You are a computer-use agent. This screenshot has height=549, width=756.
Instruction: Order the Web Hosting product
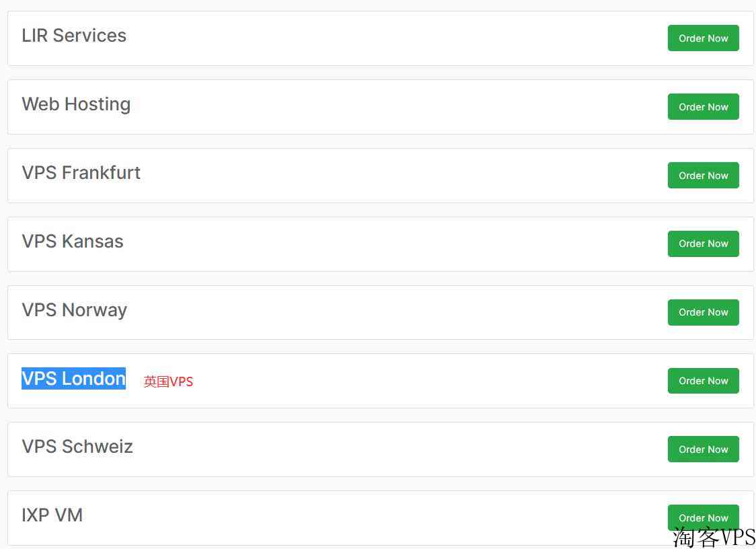coord(703,107)
